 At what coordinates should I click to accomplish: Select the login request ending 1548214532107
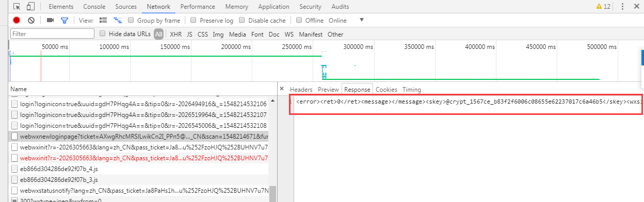138,114
